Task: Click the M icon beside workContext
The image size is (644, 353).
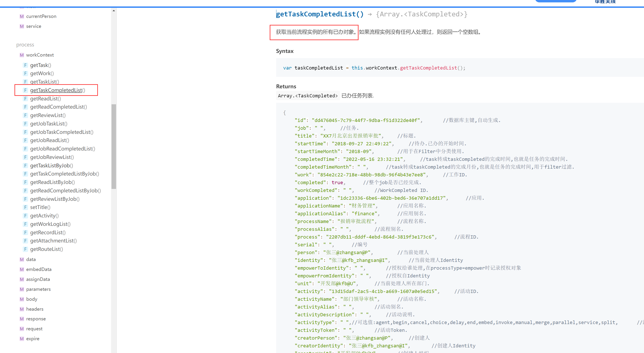Action: click(22, 55)
